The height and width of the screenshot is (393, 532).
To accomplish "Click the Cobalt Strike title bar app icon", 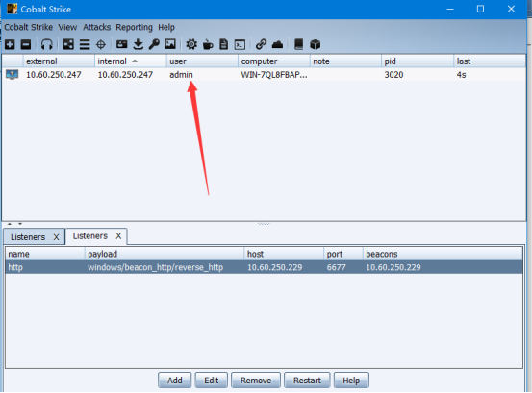I will coord(12,9).
